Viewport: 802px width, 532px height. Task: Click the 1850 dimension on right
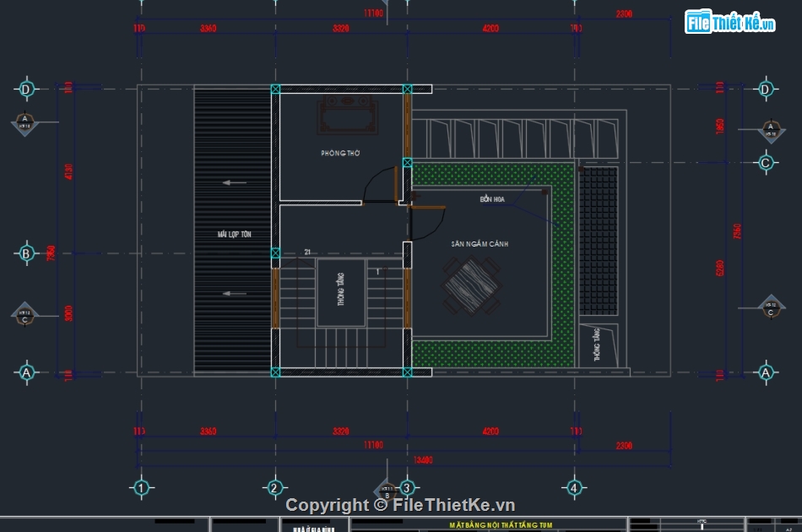719,127
